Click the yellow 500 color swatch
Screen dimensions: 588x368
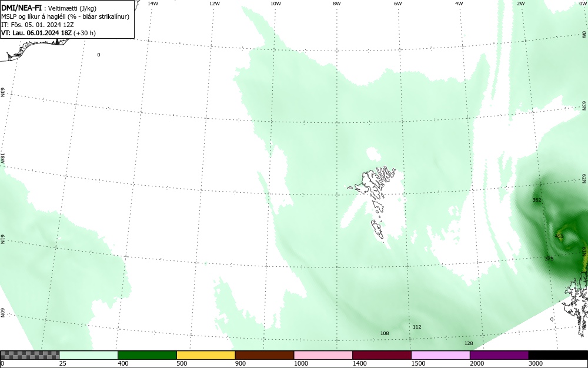pyautogui.click(x=206, y=355)
